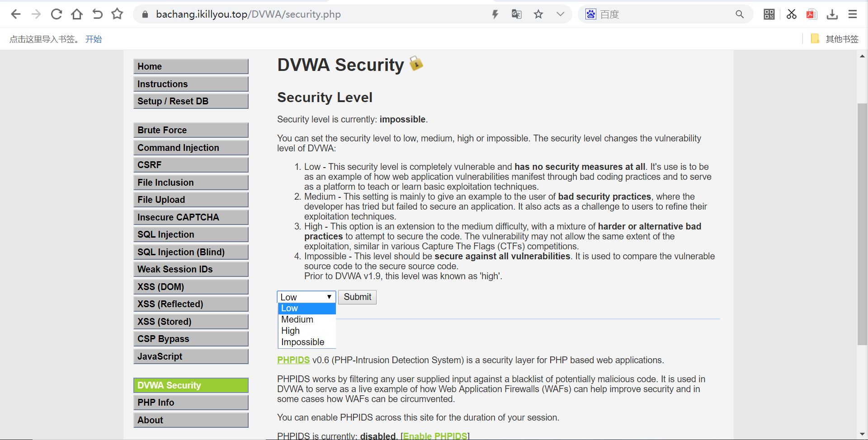
Task: Go to File Upload
Action: [x=191, y=200]
